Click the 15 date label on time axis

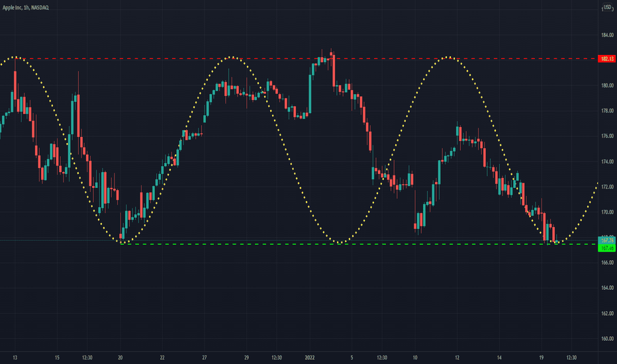(57, 357)
